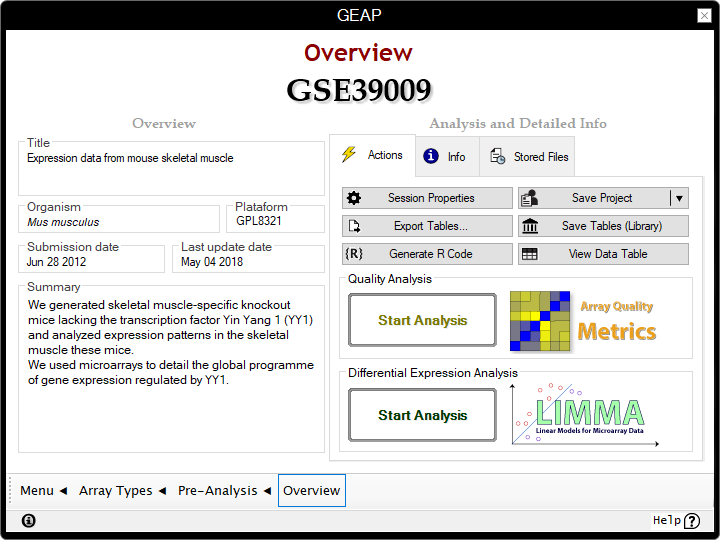Image resolution: width=720 pixels, height=540 pixels.
Task: Generate R Code for this session
Action: pos(427,254)
